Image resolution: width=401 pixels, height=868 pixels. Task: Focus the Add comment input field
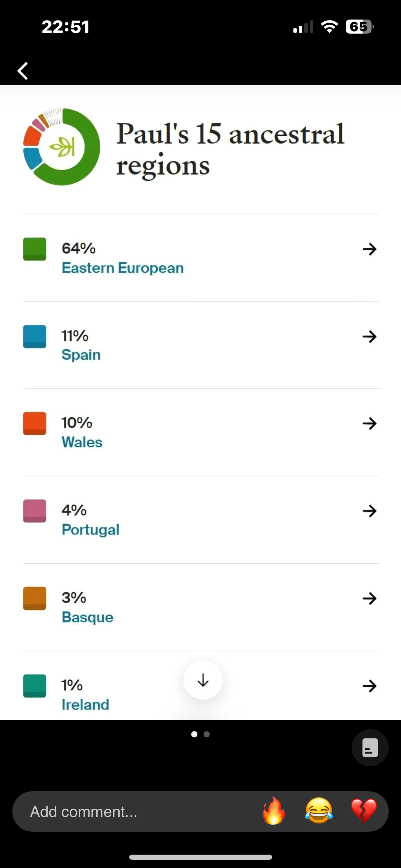(x=137, y=811)
